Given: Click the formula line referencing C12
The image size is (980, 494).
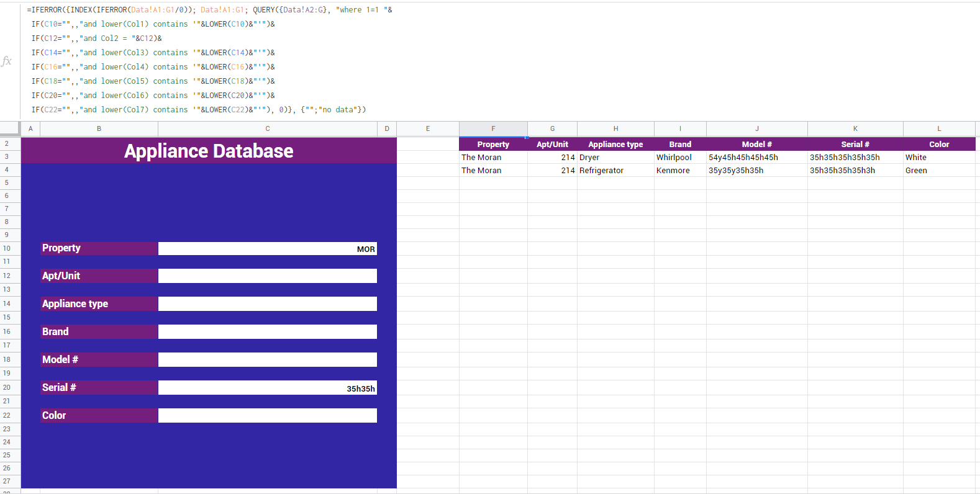Looking at the screenshot, I should click(x=97, y=38).
